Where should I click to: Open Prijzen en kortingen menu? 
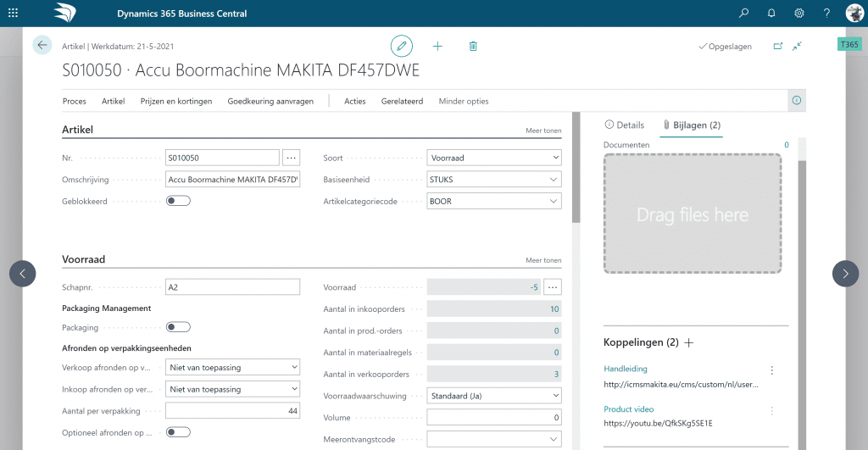pos(176,102)
